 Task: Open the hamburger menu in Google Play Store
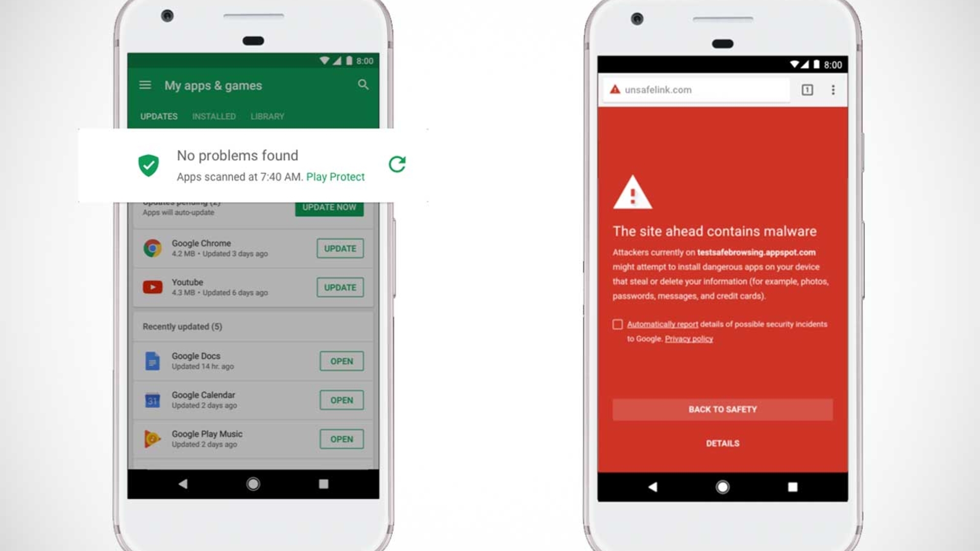(145, 85)
